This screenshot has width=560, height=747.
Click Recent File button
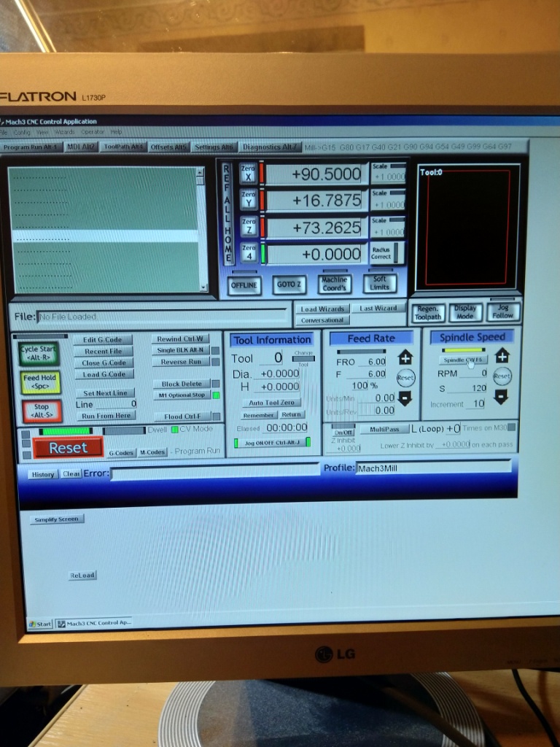(104, 352)
